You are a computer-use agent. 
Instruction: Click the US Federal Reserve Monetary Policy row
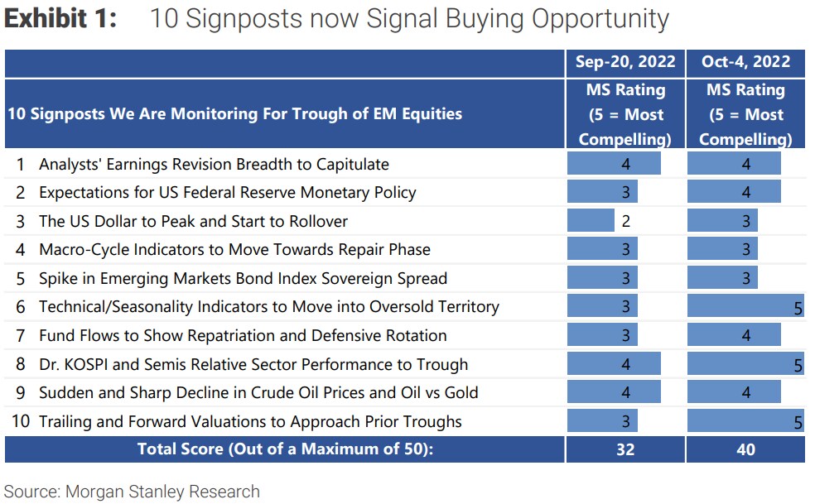[227, 193]
